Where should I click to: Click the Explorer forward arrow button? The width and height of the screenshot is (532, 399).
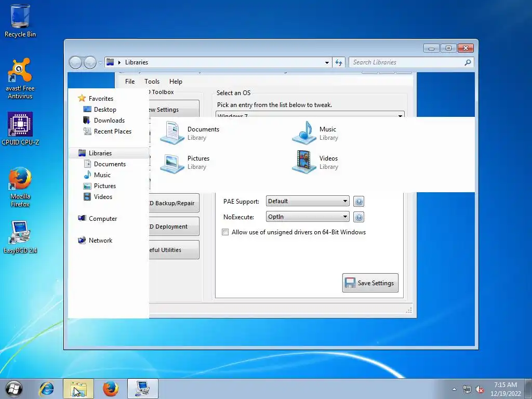click(x=90, y=62)
